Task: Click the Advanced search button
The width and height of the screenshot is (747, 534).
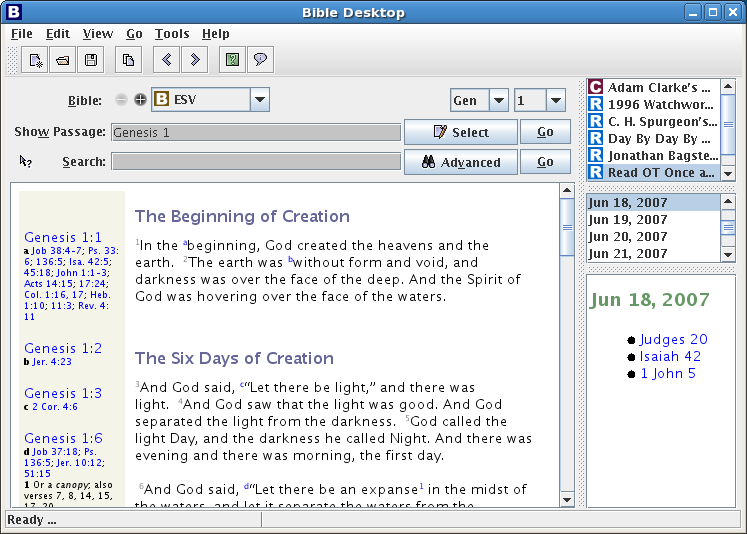Action: (460, 162)
